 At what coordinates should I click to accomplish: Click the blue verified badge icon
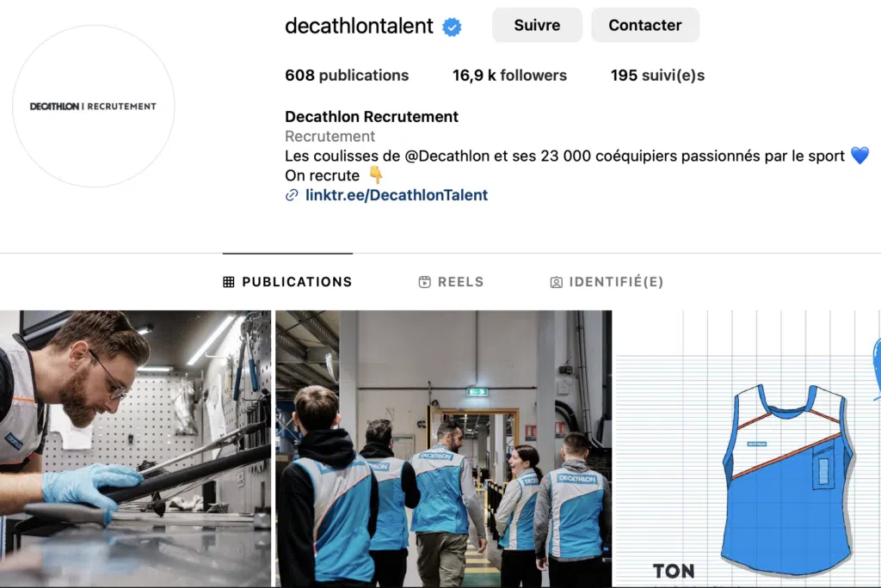(x=452, y=27)
